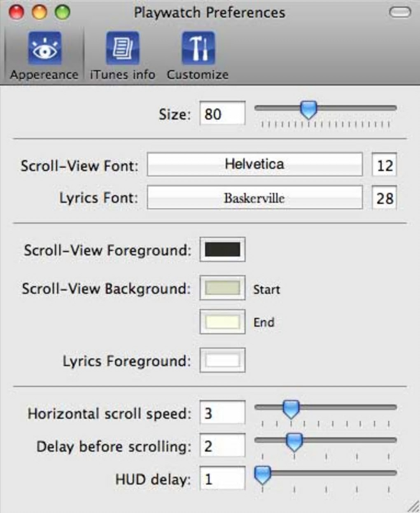Open the Appereance preferences pane
This screenshot has height=513, width=420.
[x=44, y=56]
